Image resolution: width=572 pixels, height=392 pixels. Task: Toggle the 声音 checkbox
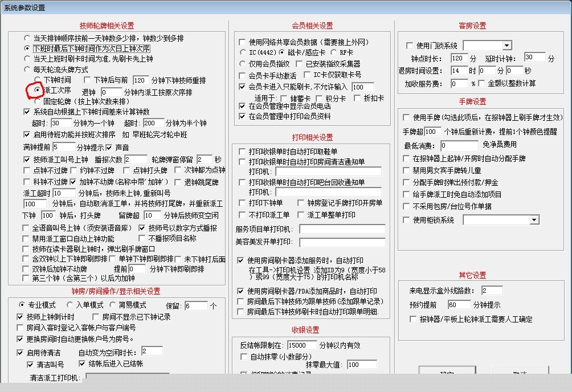pos(109,148)
